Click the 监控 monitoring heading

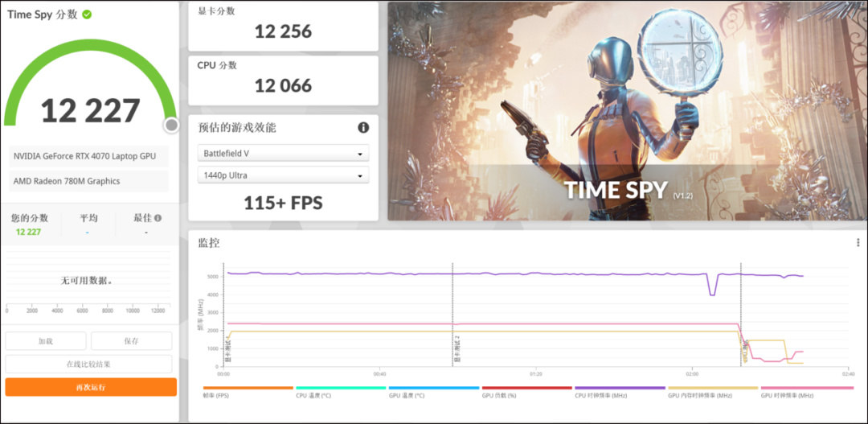209,243
